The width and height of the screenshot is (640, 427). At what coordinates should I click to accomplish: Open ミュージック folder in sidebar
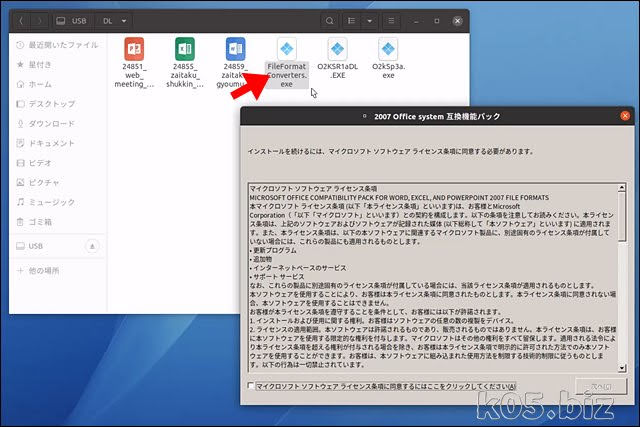pos(58,202)
